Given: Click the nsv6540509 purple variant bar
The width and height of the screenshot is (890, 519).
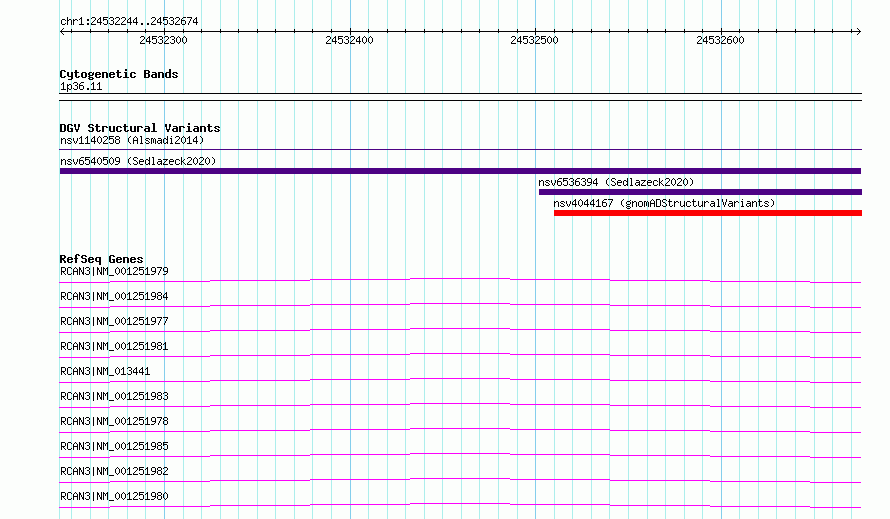Looking at the screenshot, I should pos(460,171).
